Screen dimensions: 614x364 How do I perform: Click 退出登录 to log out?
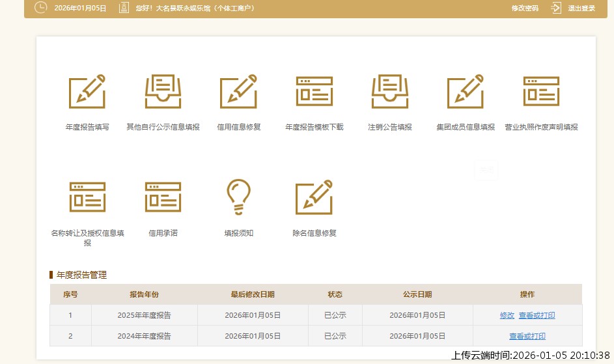[581, 8]
